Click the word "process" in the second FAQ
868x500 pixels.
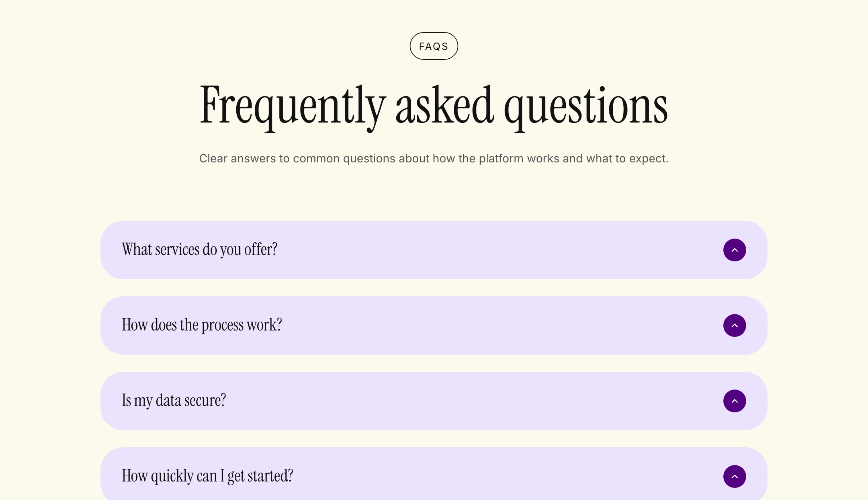point(222,326)
